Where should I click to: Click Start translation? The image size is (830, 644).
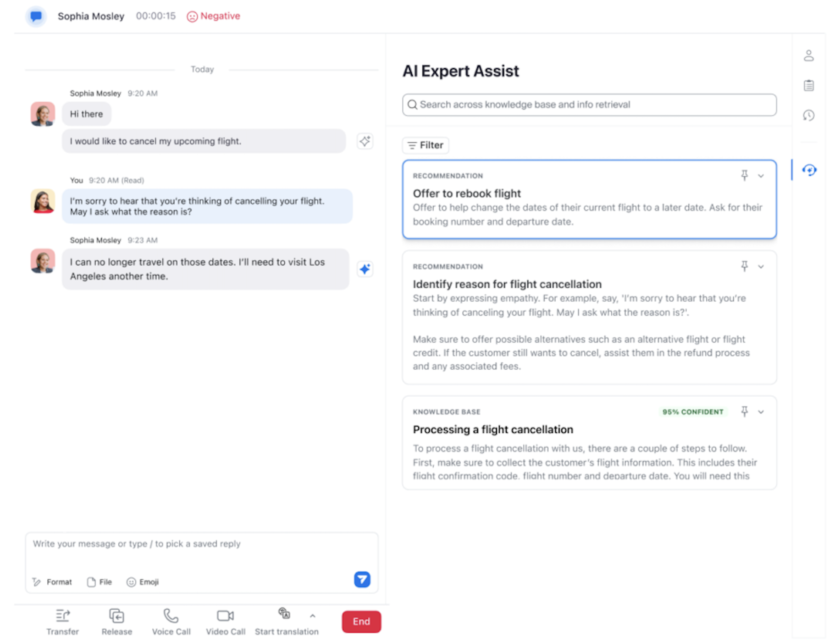click(x=286, y=622)
